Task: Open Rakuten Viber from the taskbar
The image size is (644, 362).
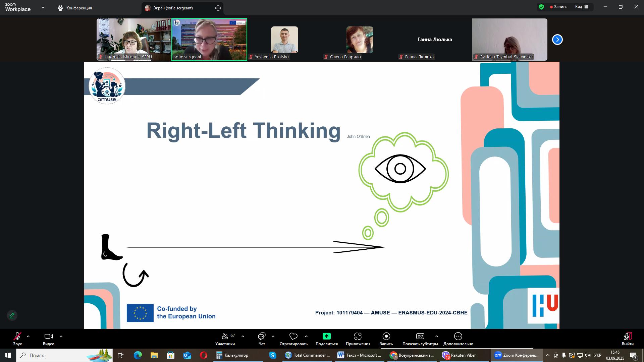Action: (463, 355)
